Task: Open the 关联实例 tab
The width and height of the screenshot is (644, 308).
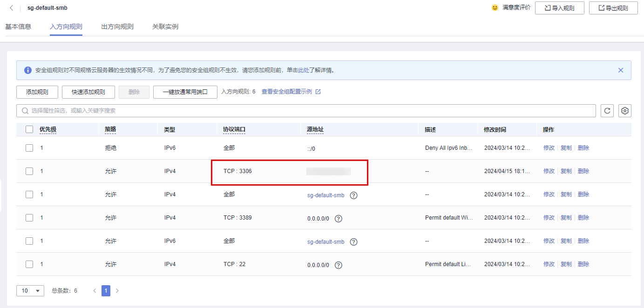Action: click(165, 27)
